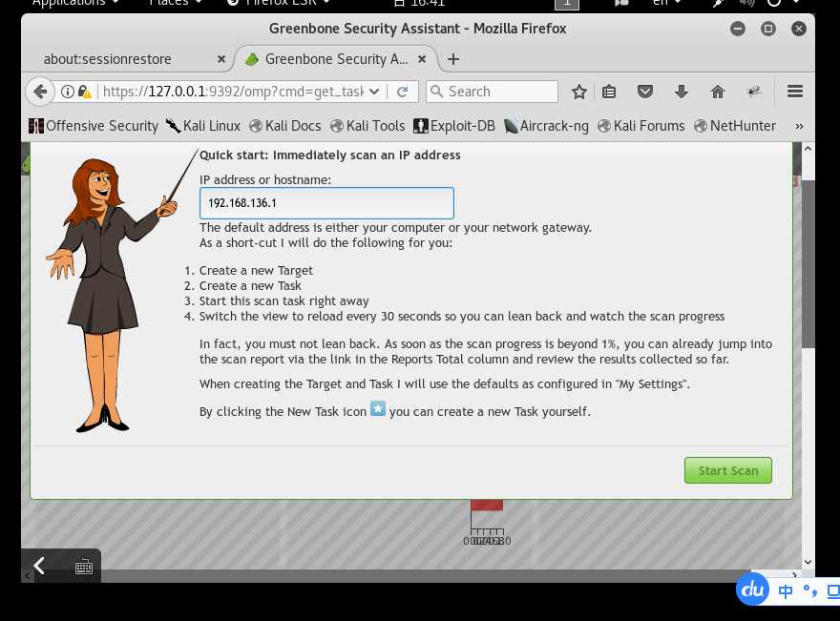Click the insecure connection lock warning icon
Screen dimensions: 840x621
click(84, 92)
